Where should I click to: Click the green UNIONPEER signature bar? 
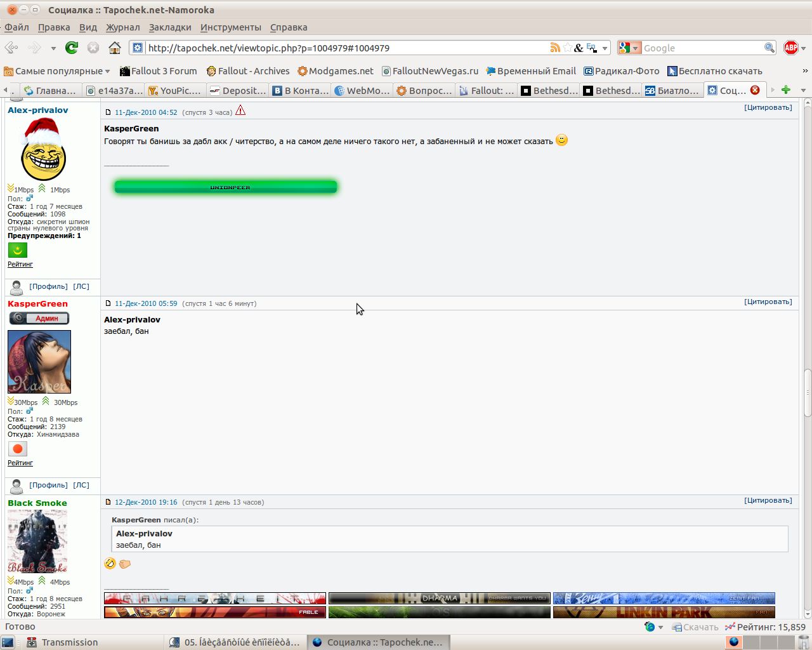[225, 187]
